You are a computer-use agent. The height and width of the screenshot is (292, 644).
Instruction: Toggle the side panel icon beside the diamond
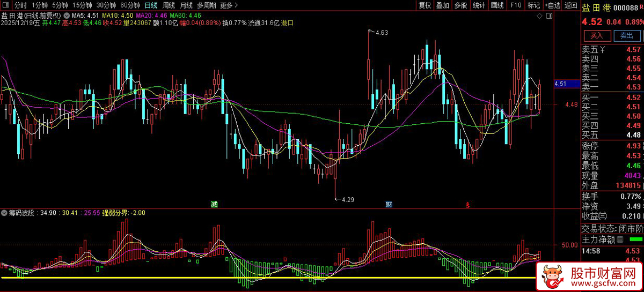(x=550, y=17)
